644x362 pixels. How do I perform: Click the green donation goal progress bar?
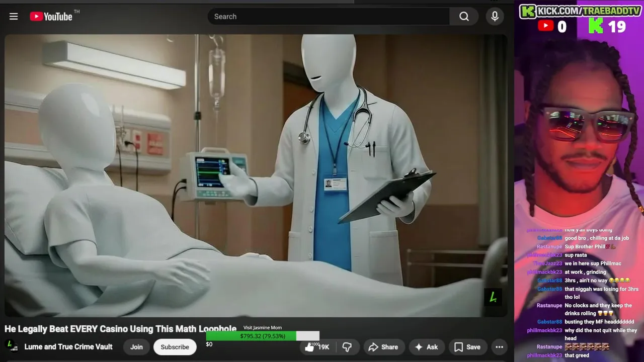click(263, 336)
